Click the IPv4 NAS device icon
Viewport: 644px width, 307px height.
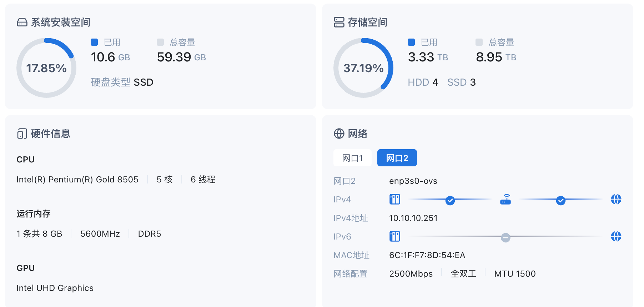(x=395, y=199)
